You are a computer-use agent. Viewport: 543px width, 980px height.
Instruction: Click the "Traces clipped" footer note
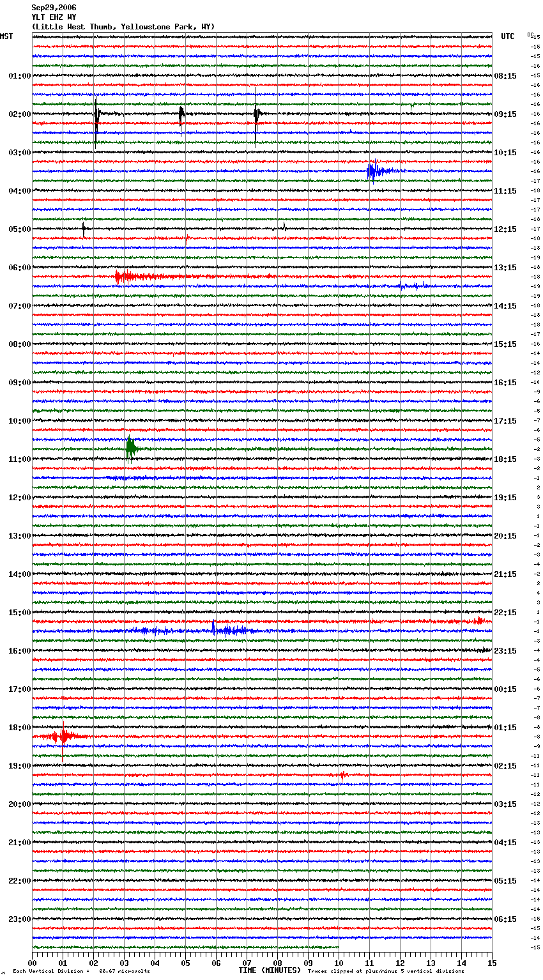point(386,971)
